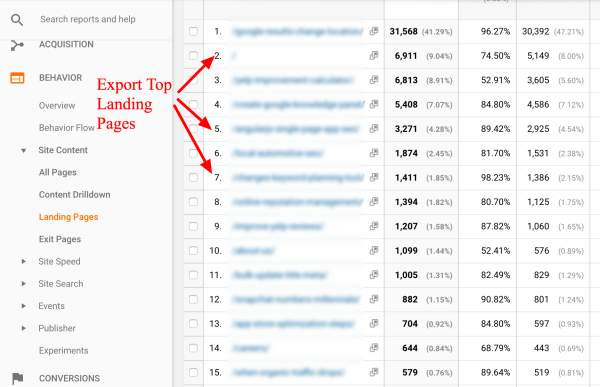The image size is (600, 387).
Task: Click the row 13 landing page link
Action: pos(293,324)
